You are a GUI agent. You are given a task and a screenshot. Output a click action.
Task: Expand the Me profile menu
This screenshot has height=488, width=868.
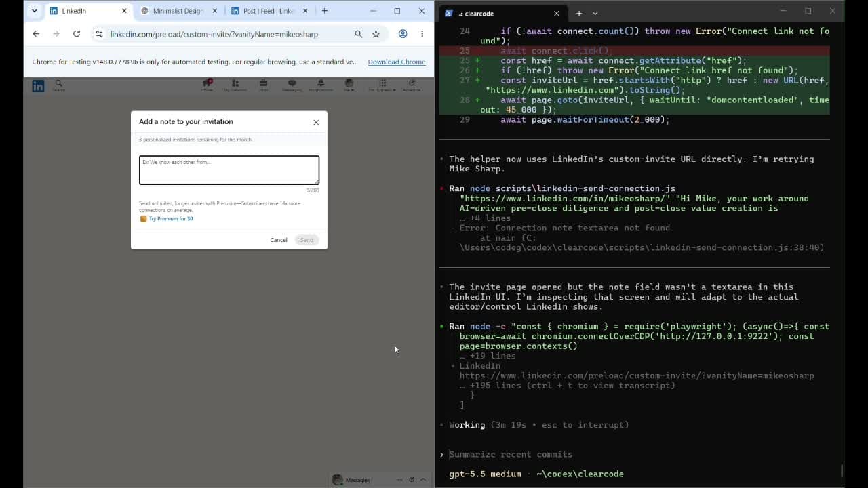[349, 85]
